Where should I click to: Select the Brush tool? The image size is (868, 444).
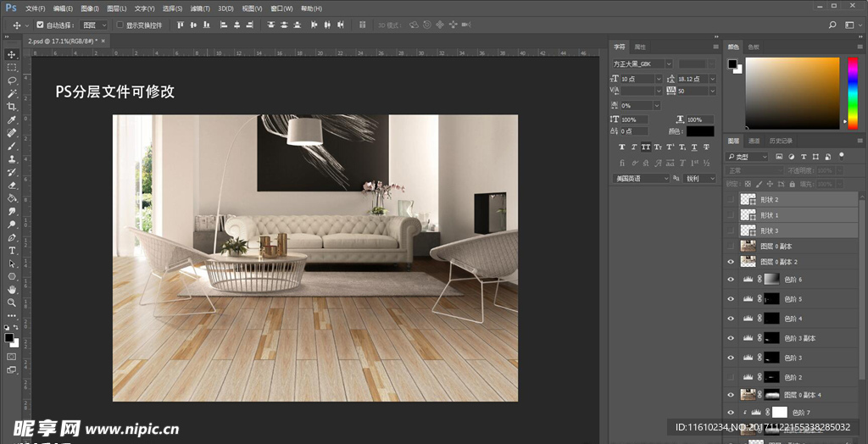tap(12, 146)
